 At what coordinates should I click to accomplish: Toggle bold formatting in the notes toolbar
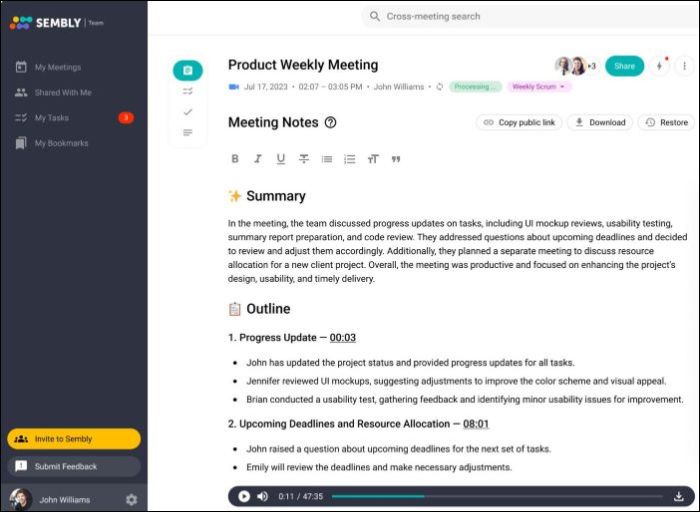[x=235, y=159]
